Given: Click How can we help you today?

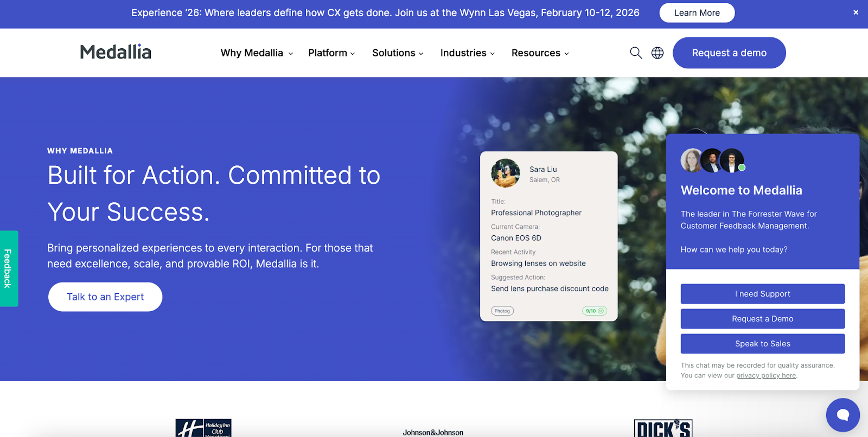Looking at the screenshot, I should pos(734,249).
